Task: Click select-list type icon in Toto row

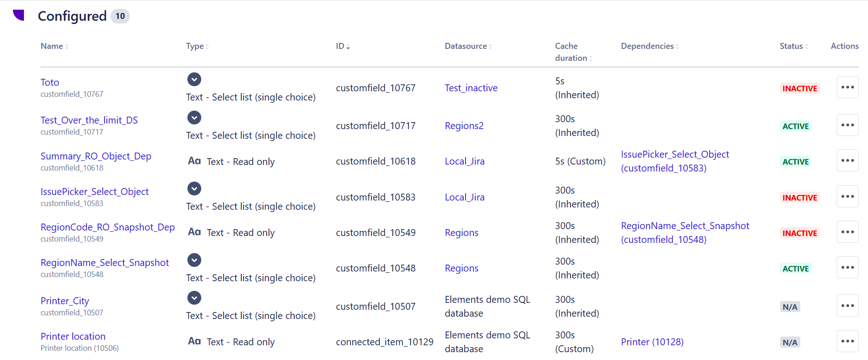Action: (194, 79)
